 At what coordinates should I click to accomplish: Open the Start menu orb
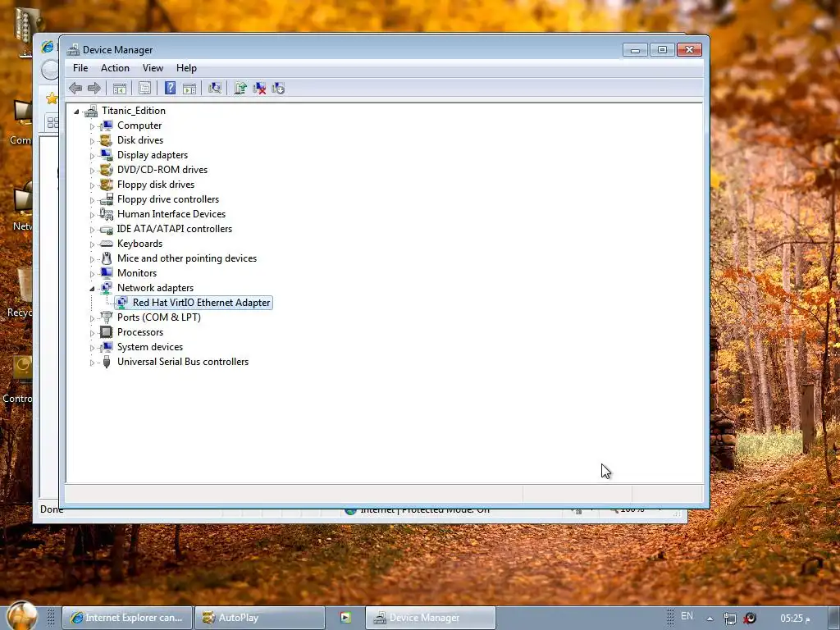22,616
